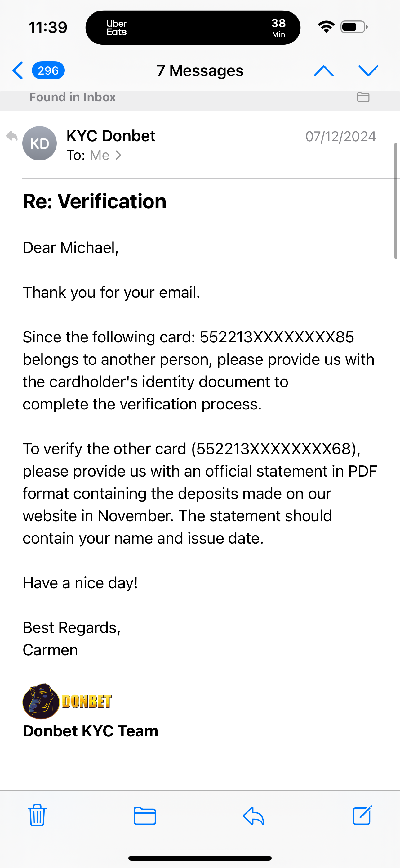
Task: Tap the Found in Inbox folder icon
Action: click(363, 97)
